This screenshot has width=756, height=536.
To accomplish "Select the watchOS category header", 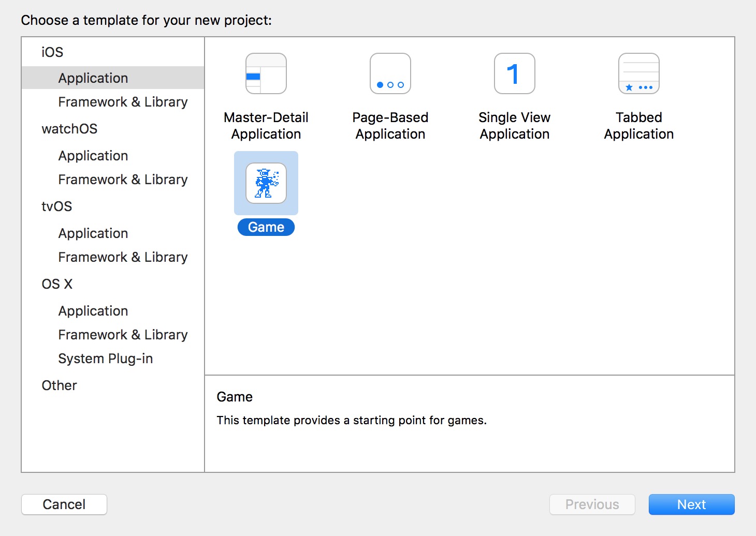I will [x=69, y=129].
